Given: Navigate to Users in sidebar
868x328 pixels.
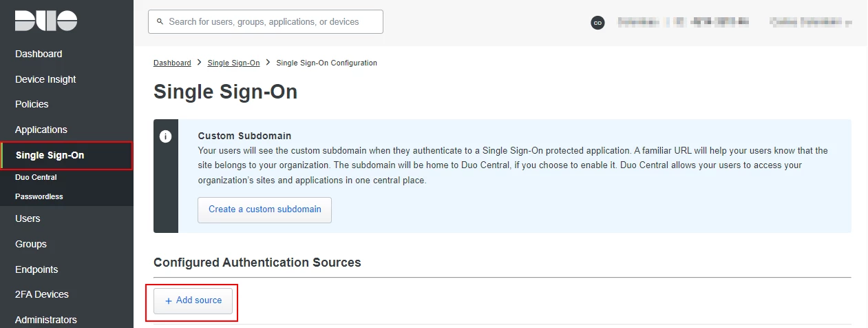Looking at the screenshot, I should click(x=28, y=218).
